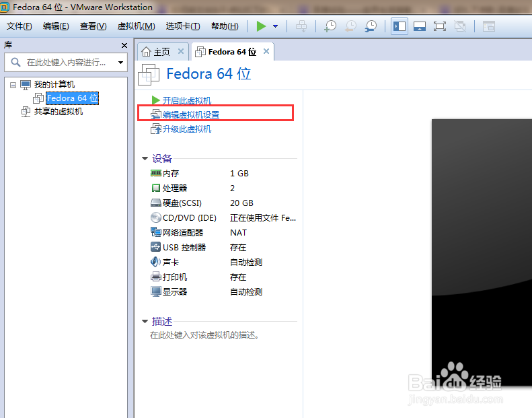Click the 升级此虚拟机 link

186,129
